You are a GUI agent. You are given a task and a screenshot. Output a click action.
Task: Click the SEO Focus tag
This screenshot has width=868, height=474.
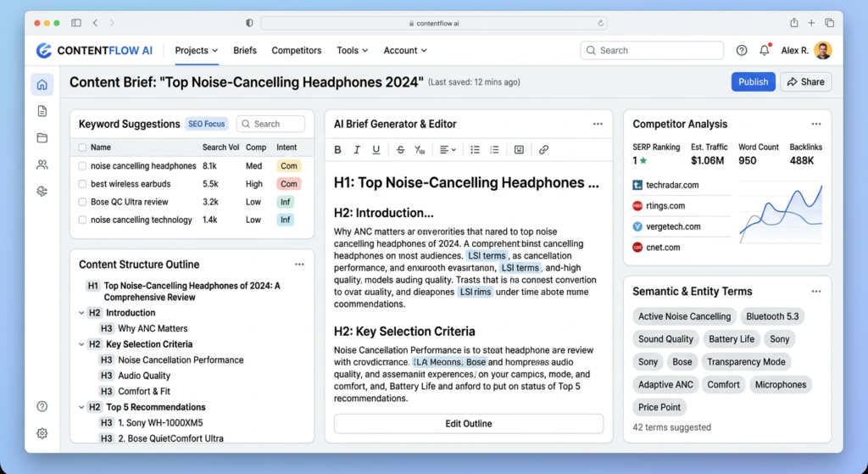pos(207,124)
